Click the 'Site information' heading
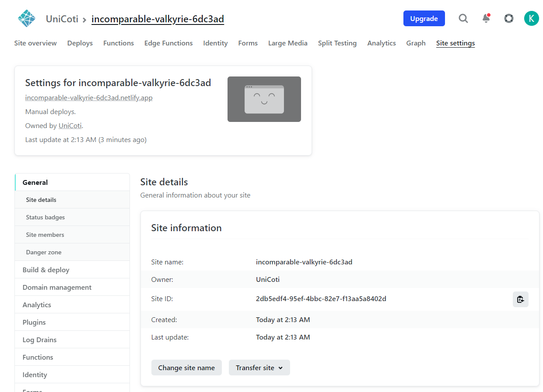 [186, 228]
